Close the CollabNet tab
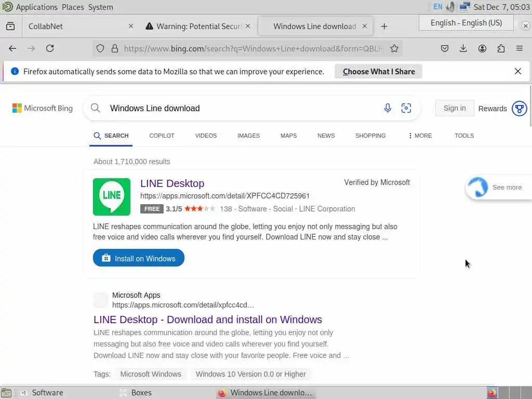 [130, 26]
